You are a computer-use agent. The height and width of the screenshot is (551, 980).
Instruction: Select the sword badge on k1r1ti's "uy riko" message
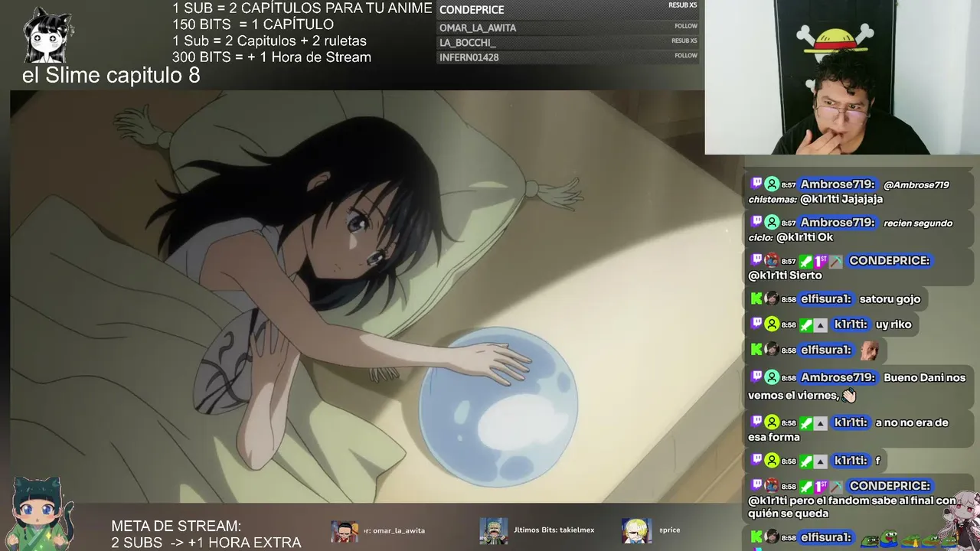[805, 324]
